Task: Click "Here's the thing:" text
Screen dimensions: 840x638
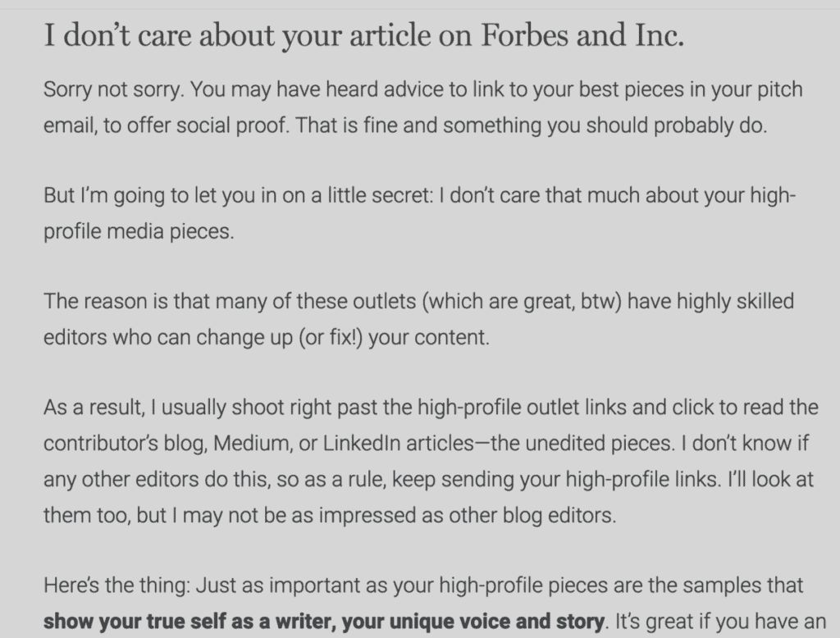Action: pyautogui.click(x=116, y=586)
